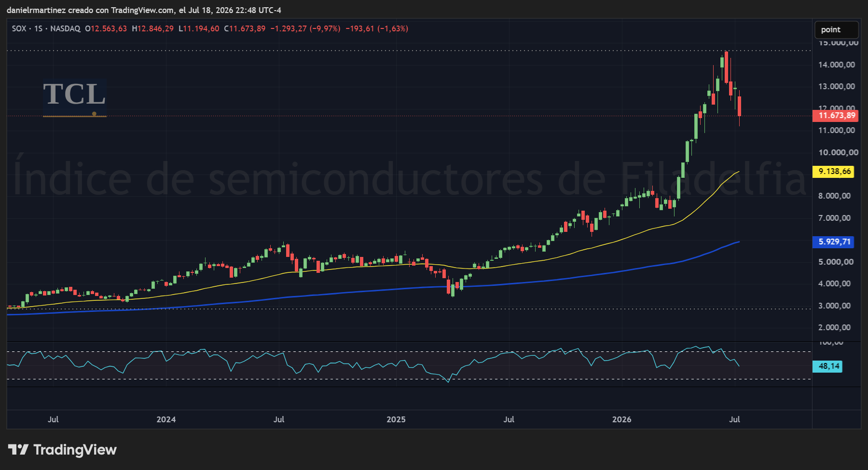Click the 2024 label on time axis
Image resolution: width=868 pixels, height=470 pixels.
coord(166,419)
